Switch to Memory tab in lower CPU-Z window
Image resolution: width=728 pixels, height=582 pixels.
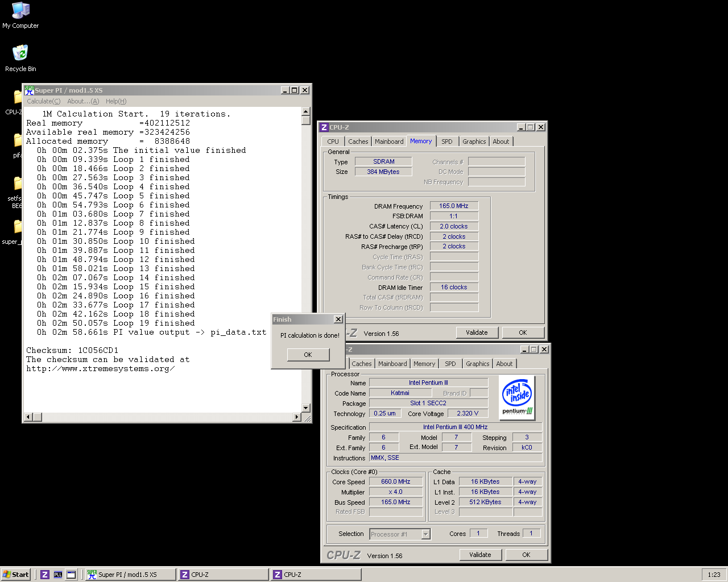(x=424, y=364)
